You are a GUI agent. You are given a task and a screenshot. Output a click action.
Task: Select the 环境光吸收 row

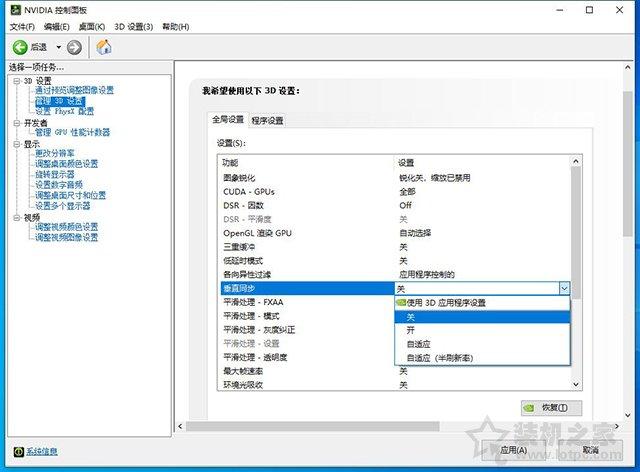pyautogui.click(x=395, y=385)
